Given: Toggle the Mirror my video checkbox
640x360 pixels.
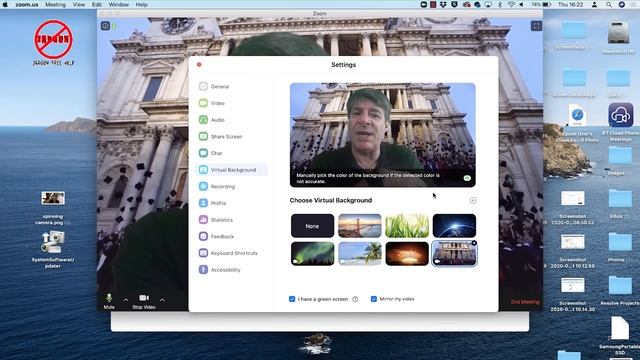Looking at the screenshot, I should click(x=373, y=299).
